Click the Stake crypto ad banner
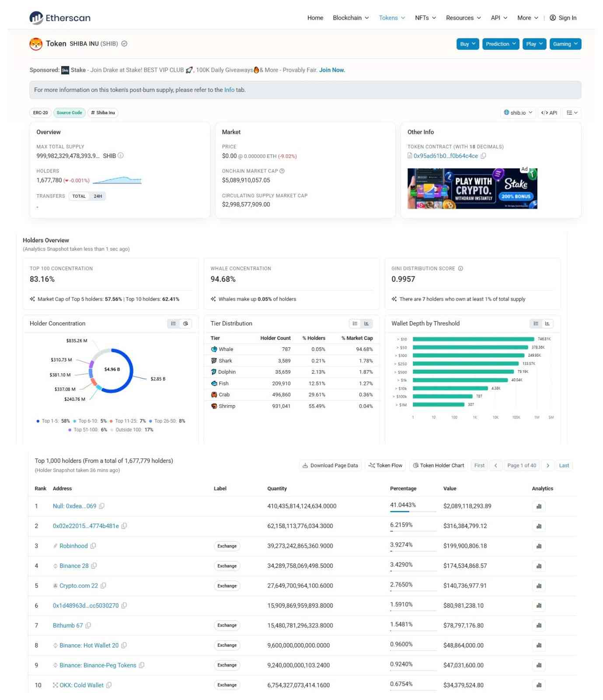The height and width of the screenshot is (700, 603). 472,189
